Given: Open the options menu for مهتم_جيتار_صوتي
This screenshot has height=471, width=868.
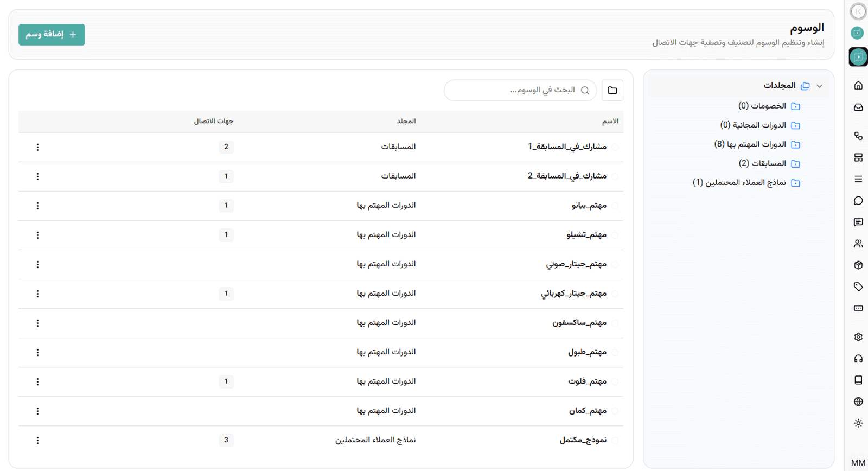Looking at the screenshot, I should (37, 264).
